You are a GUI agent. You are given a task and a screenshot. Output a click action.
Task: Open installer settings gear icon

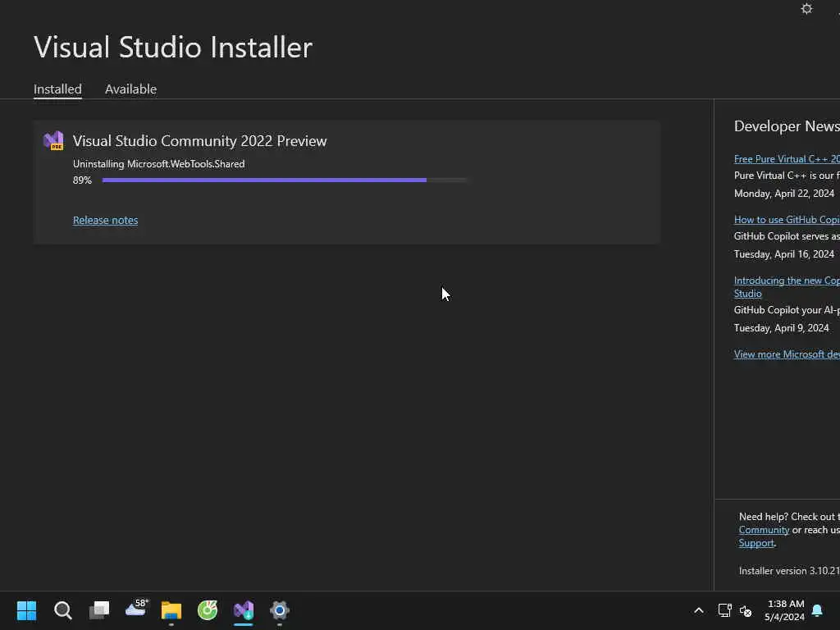point(806,8)
